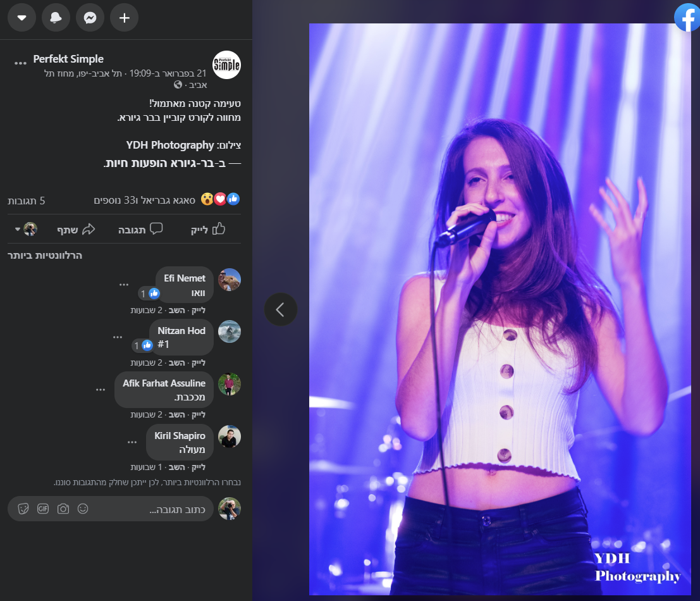Add a sticker to the comment
The image size is (700, 601).
(23, 509)
